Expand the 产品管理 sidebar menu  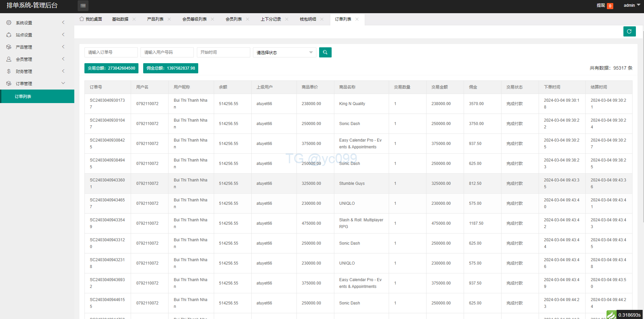tap(63, 47)
